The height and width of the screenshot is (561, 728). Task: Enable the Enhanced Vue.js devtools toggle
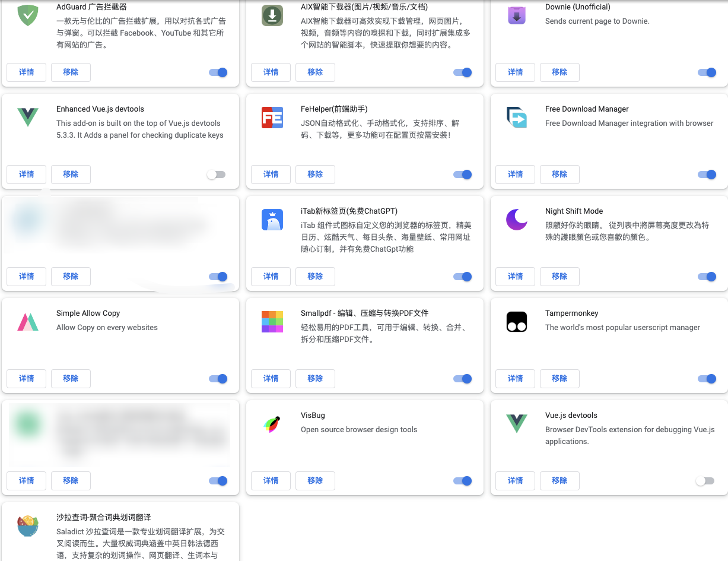tap(216, 175)
